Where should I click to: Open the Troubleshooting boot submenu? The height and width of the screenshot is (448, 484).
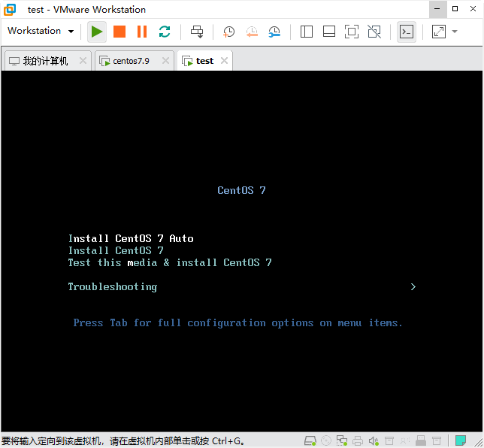click(x=113, y=287)
